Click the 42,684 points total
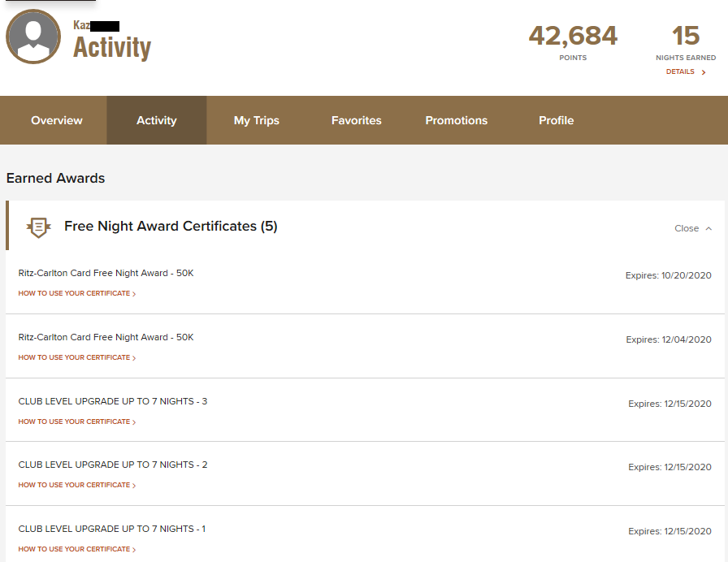 tap(573, 36)
